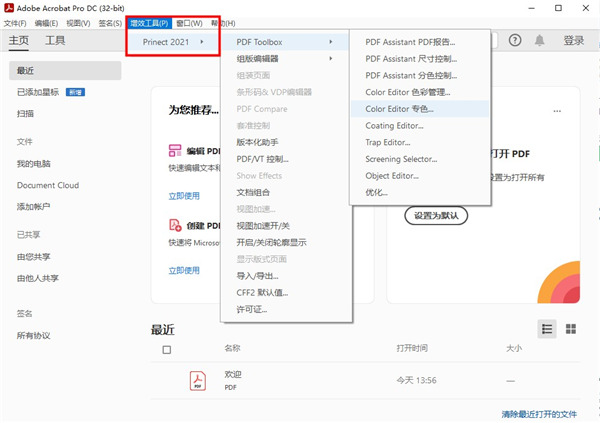Open Screening Selector from submenu

[x=420, y=159]
